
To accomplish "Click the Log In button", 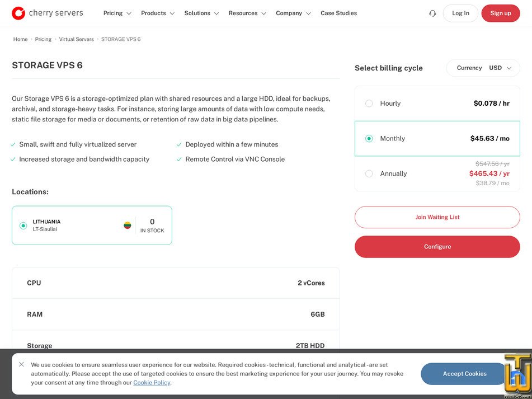I will pyautogui.click(x=460, y=13).
